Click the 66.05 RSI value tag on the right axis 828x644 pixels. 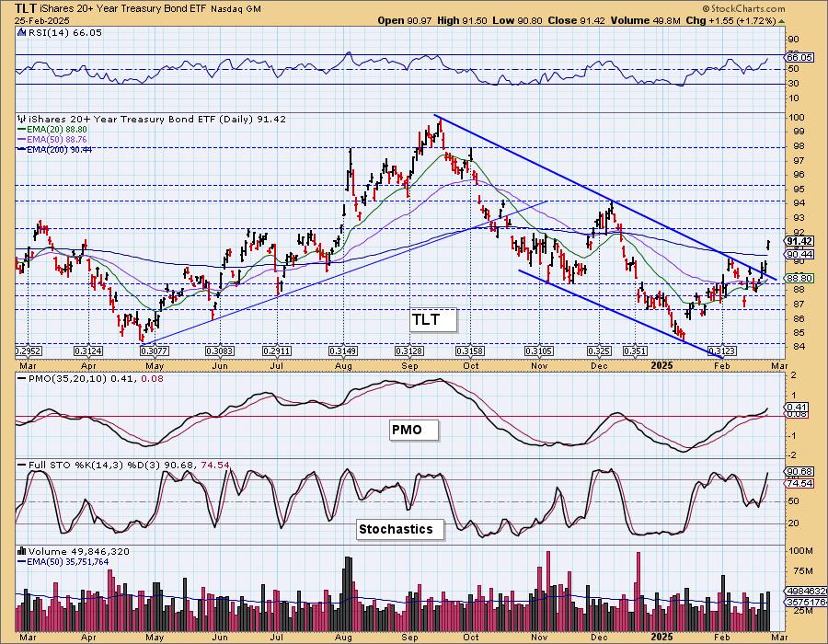799,57
